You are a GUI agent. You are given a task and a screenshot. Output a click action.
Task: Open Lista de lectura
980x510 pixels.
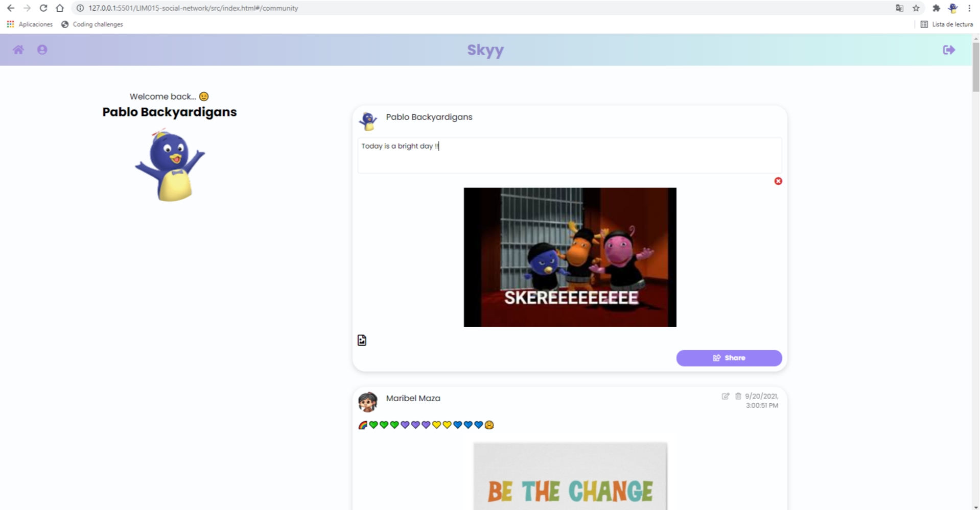point(947,25)
